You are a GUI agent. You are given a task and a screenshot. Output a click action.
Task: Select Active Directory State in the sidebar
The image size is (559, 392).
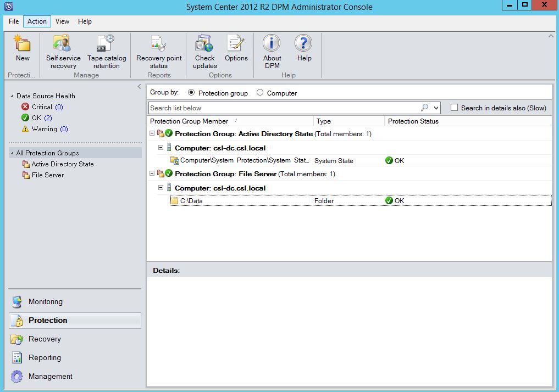[63, 164]
